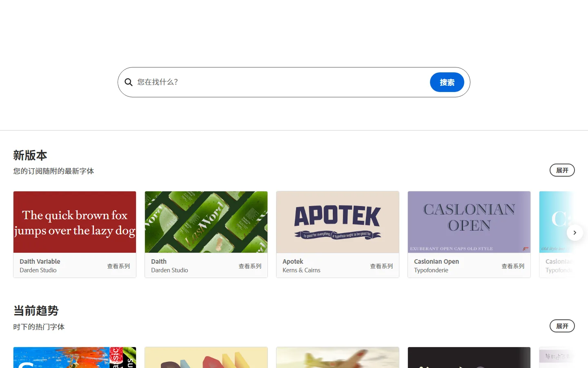Click Darden Studio under the Daith card
This screenshot has width=588, height=368.
pyautogui.click(x=169, y=270)
